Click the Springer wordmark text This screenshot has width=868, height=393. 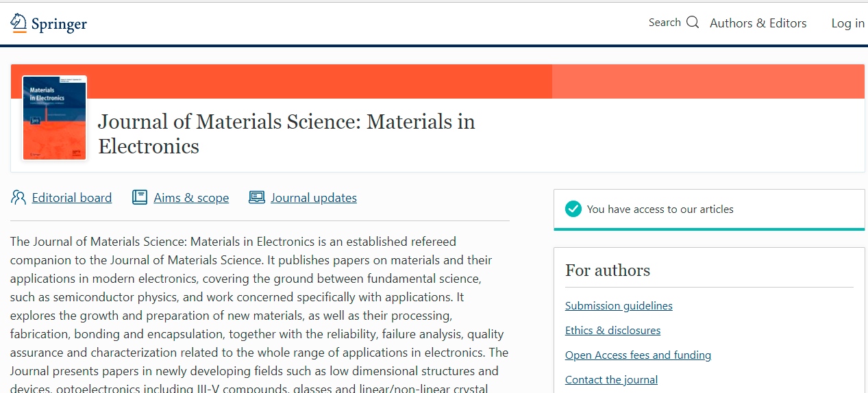click(59, 25)
